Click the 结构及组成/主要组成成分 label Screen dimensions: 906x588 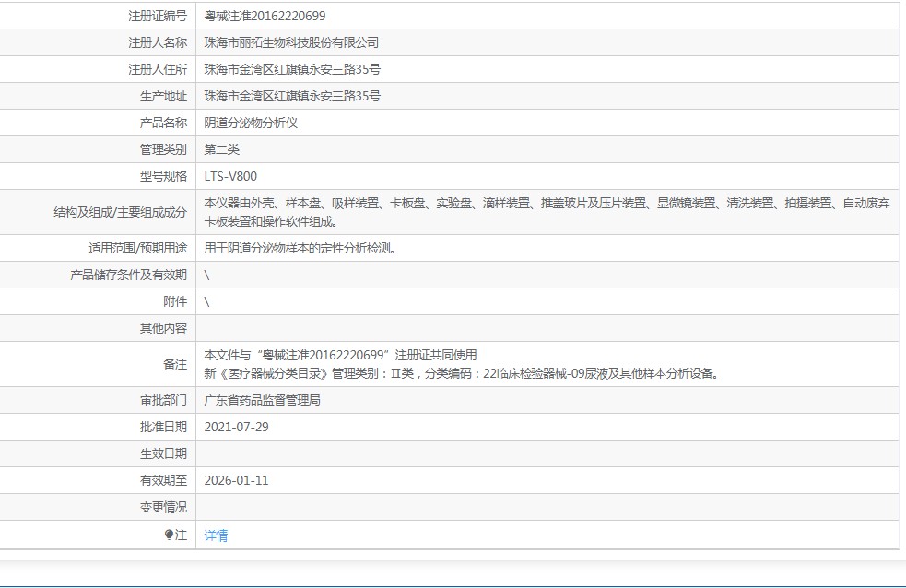[x=120, y=212]
